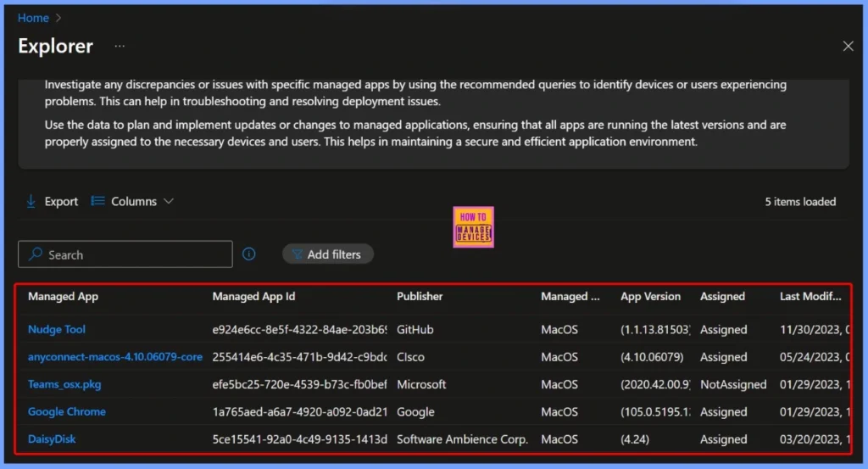Screen dimensions: 868x469
Task: Click the Columns list icon
Action: [98, 201]
